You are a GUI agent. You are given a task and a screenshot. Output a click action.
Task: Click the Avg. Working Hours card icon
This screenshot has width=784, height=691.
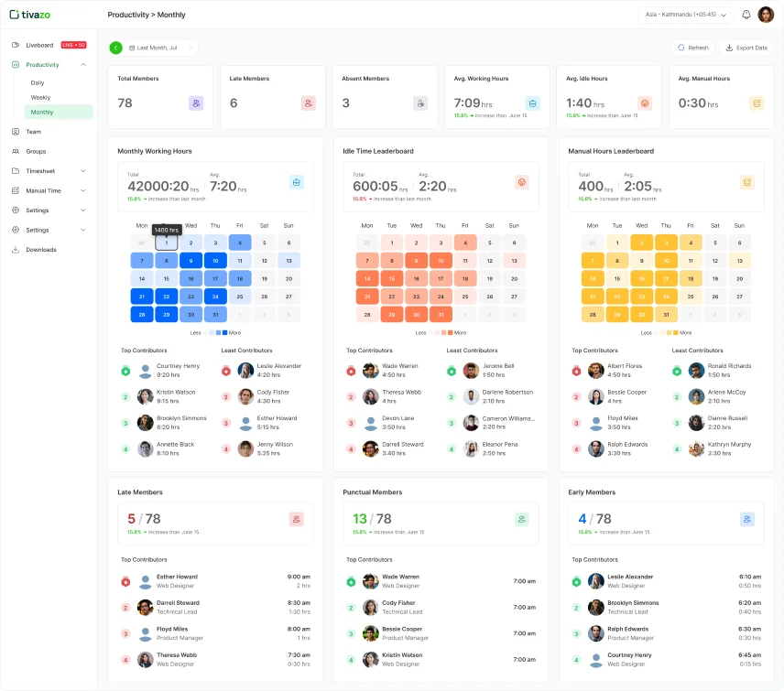tap(532, 103)
